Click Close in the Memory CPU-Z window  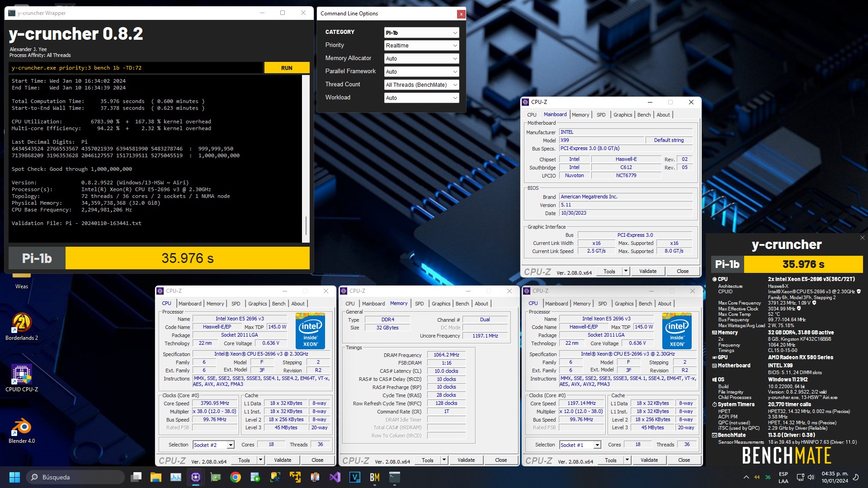click(501, 460)
